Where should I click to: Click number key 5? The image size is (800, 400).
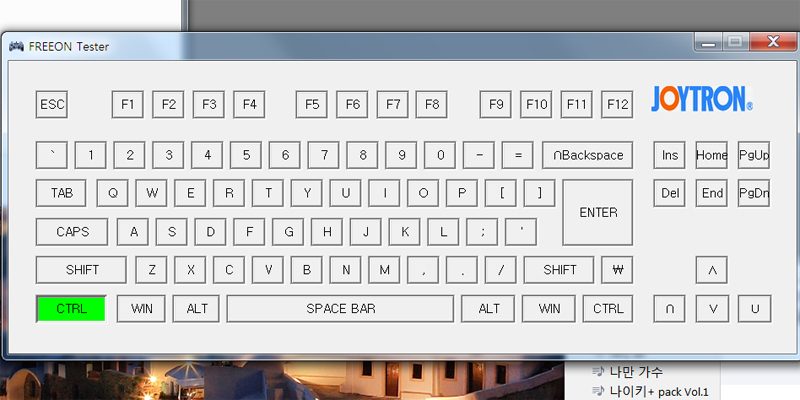(x=246, y=155)
